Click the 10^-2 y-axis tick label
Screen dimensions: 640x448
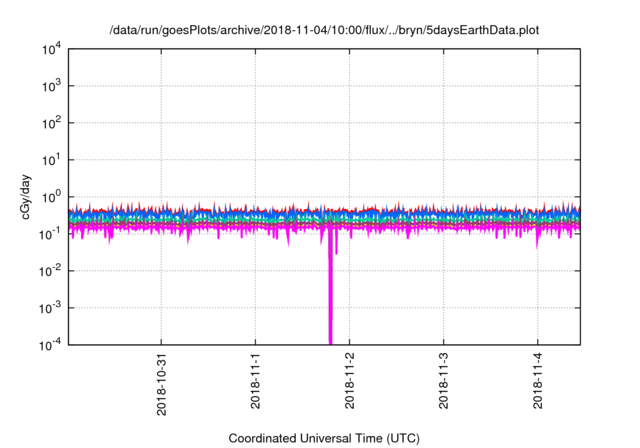[50, 271]
